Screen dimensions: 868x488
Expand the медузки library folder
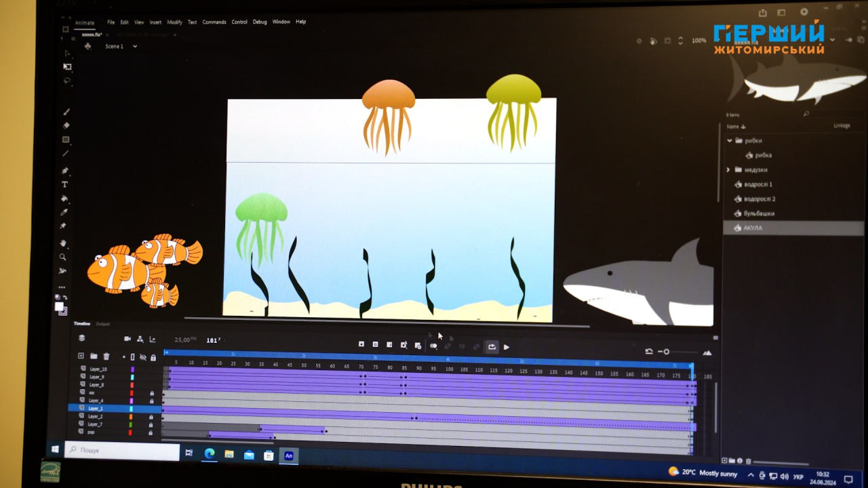[x=729, y=170]
